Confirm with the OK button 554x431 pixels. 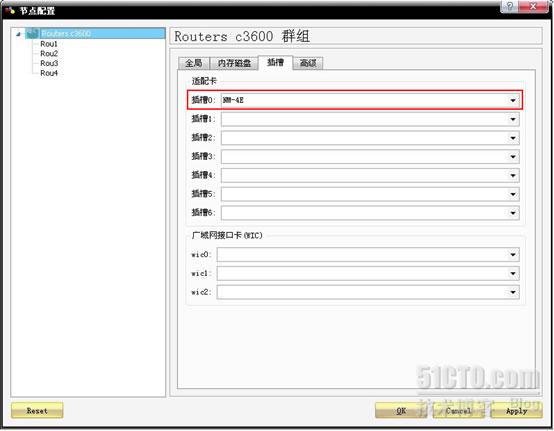(401, 411)
